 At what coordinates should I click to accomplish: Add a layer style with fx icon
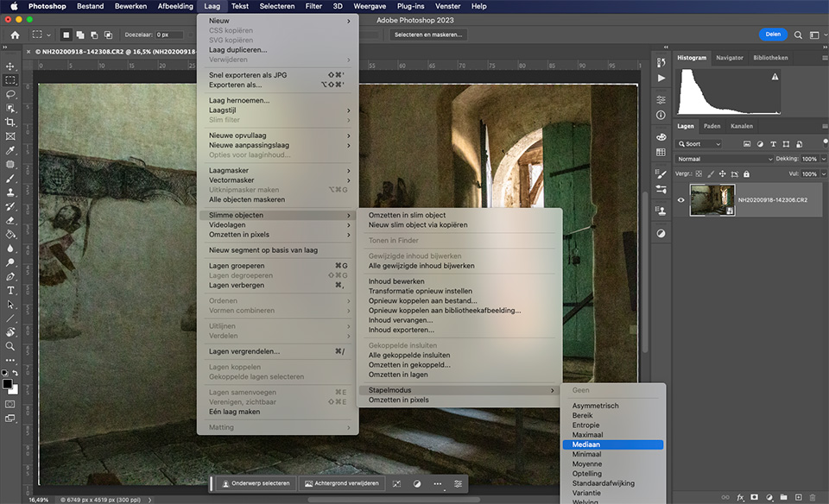coord(740,497)
